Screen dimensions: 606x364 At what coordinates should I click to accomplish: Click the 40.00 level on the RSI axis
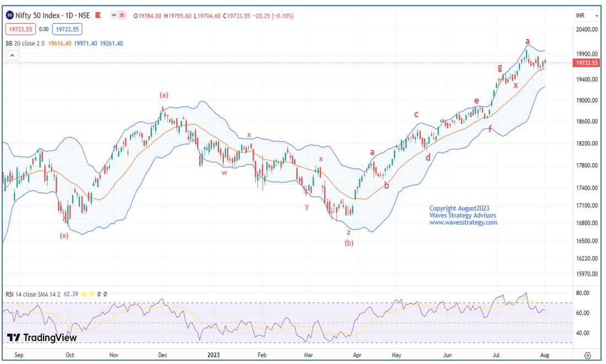coord(582,333)
